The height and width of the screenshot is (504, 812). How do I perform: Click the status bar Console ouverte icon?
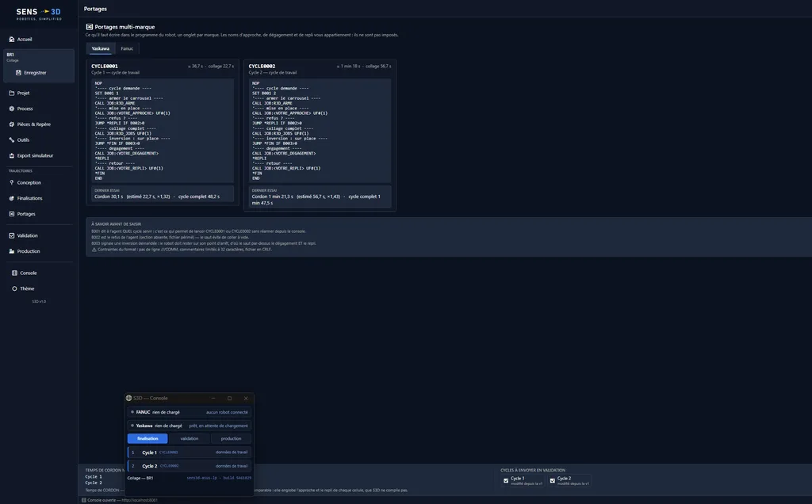83,500
